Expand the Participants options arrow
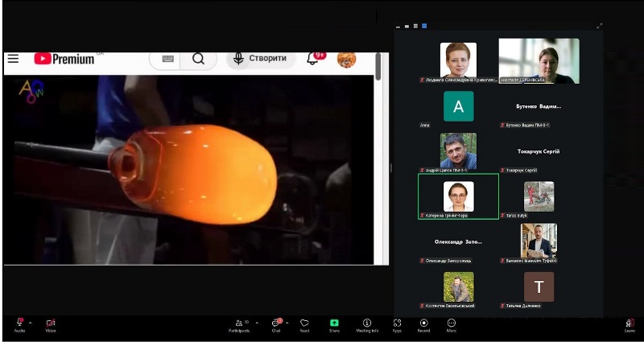This screenshot has height=342, width=644. pos(257,323)
